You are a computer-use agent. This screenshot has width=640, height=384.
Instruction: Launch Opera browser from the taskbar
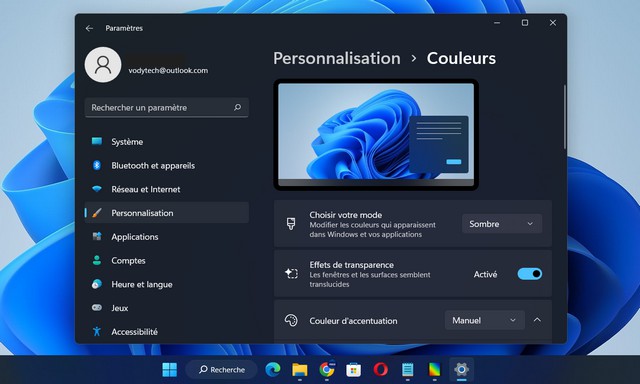pyautogui.click(x=380, y=370)
